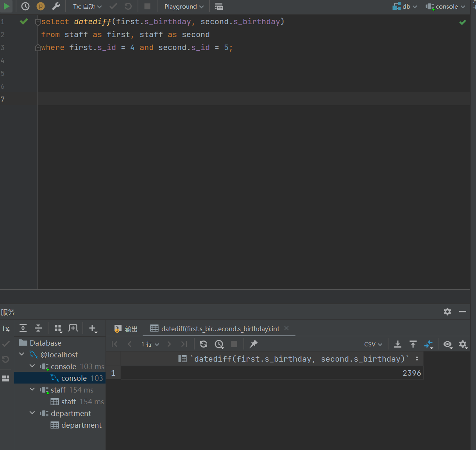Collapse the @localhost tree node
Screen dimensions: 476x450
pyautogui.click(x=22, y=354)
